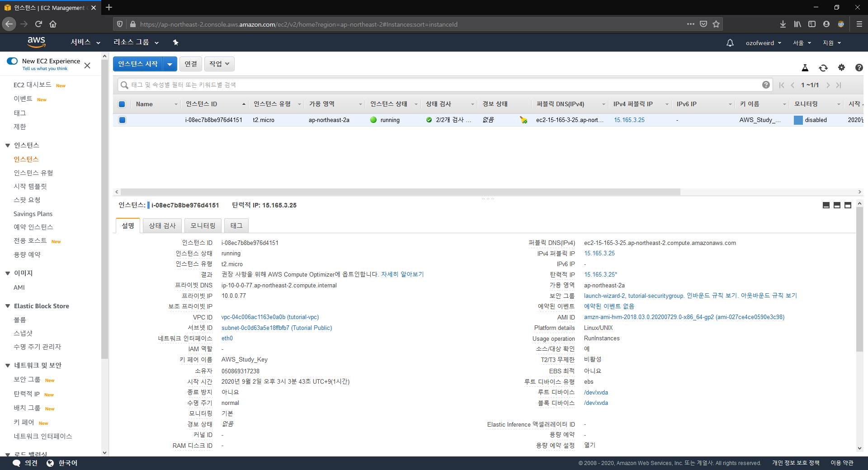Toggle select-all instances checkbox
The width and height of the screenshot is (868, 470).
tap(122, 104)
